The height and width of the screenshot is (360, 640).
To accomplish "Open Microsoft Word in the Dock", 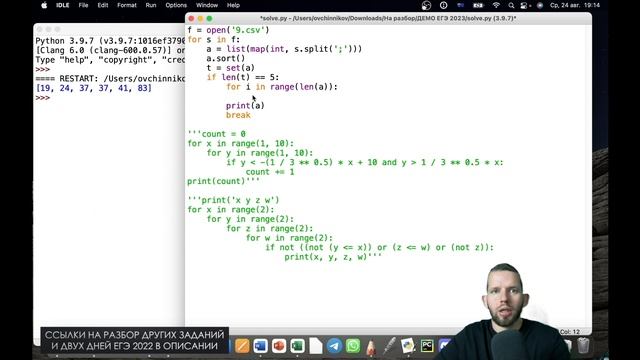I will 260,346.
